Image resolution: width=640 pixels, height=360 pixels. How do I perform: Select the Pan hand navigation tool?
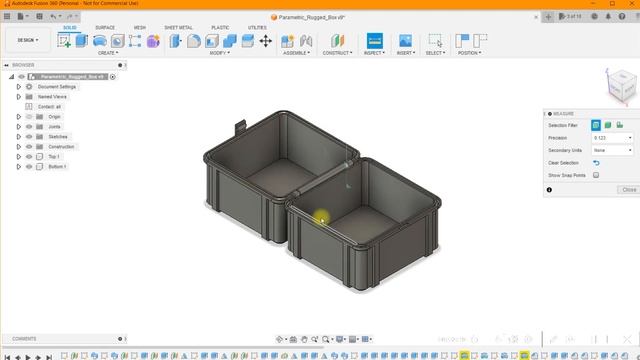304,339
